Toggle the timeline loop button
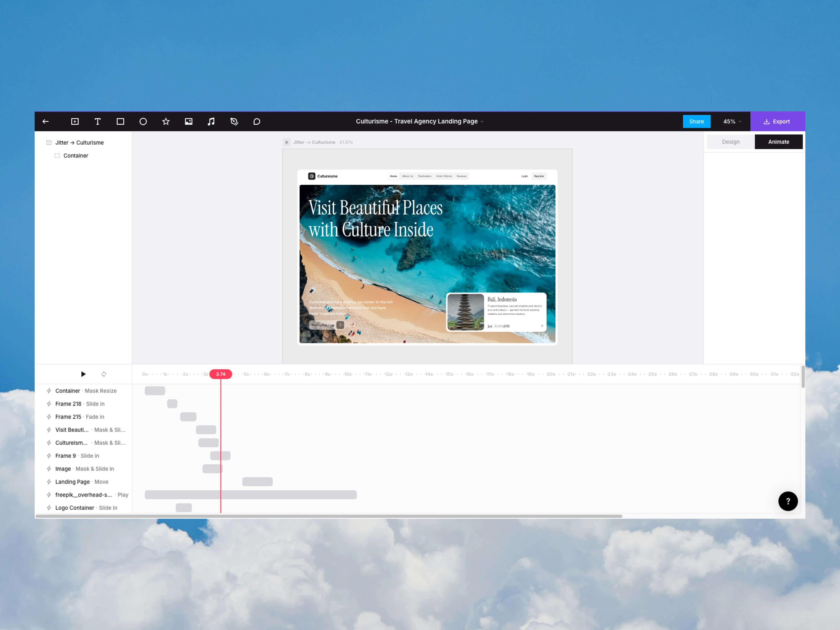The height and width of the screenshot is (630, 840). tap(104, 374)
